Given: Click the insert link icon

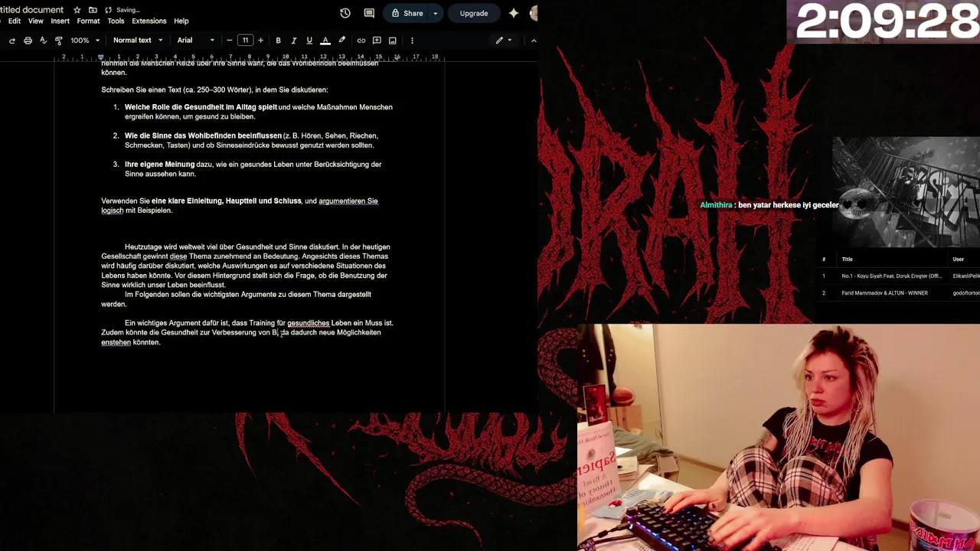Looking at the screenshot, I should point(361,41).
